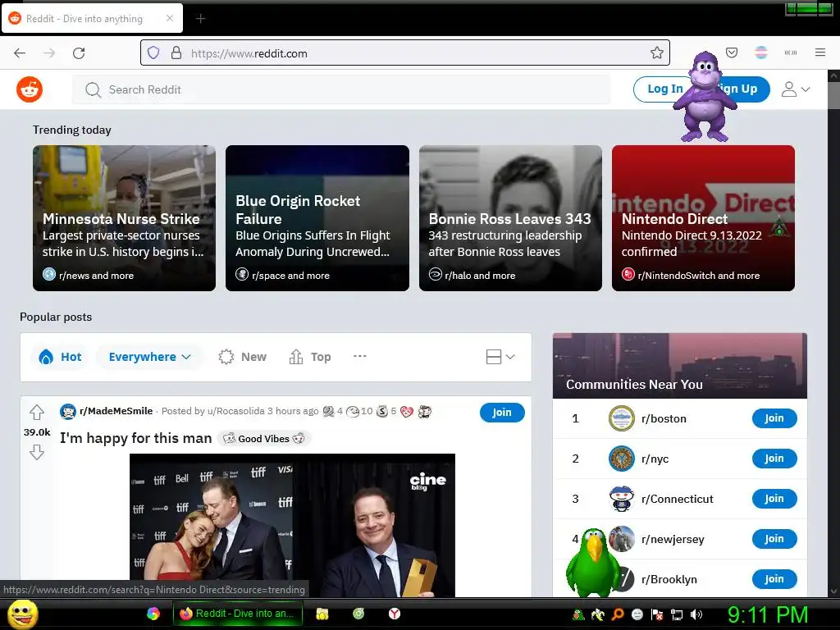
Task: Click the 9:11 PM taskbar clock
Action: 768,614
